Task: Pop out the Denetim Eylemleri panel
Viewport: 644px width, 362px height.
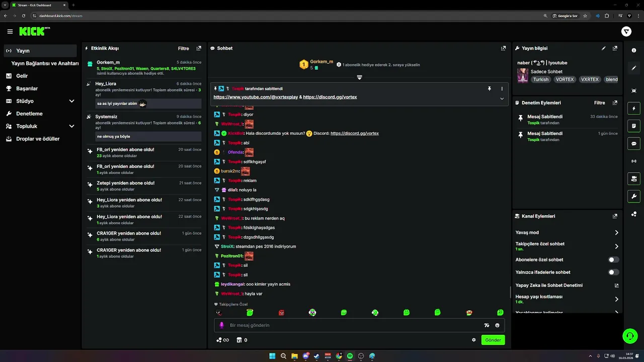Action: pos(615,103)
